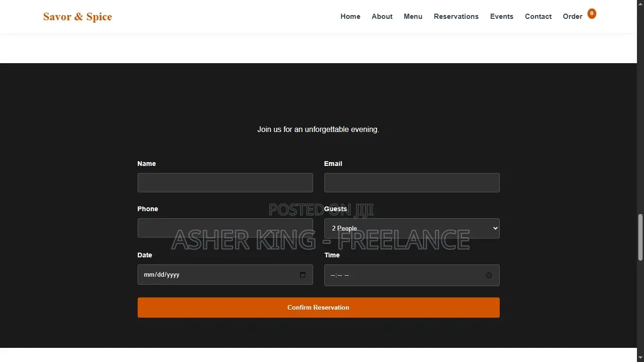Click the scrollbar up arrow
Image resolution: width=644 pixels, height=362 pixels.
[x=640, y=3]
